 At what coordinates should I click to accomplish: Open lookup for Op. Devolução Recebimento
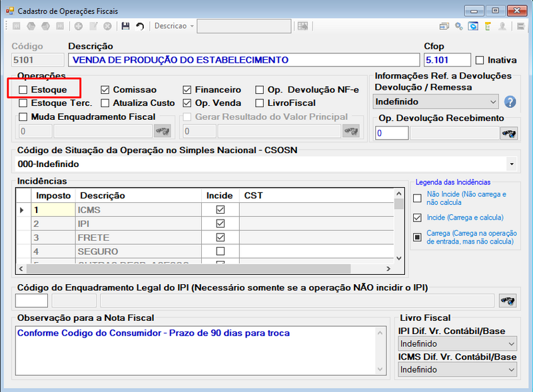pyautogui.click(x=509, y=133)
